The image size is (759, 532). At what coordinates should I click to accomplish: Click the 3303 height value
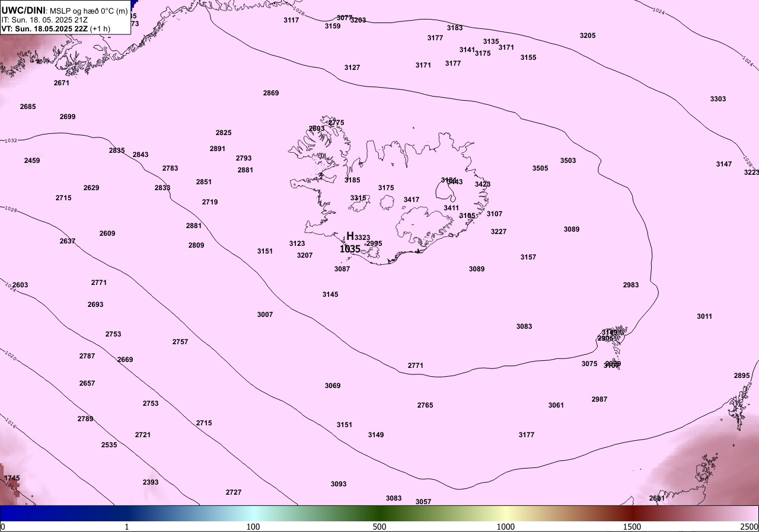(x=718, y=99)
